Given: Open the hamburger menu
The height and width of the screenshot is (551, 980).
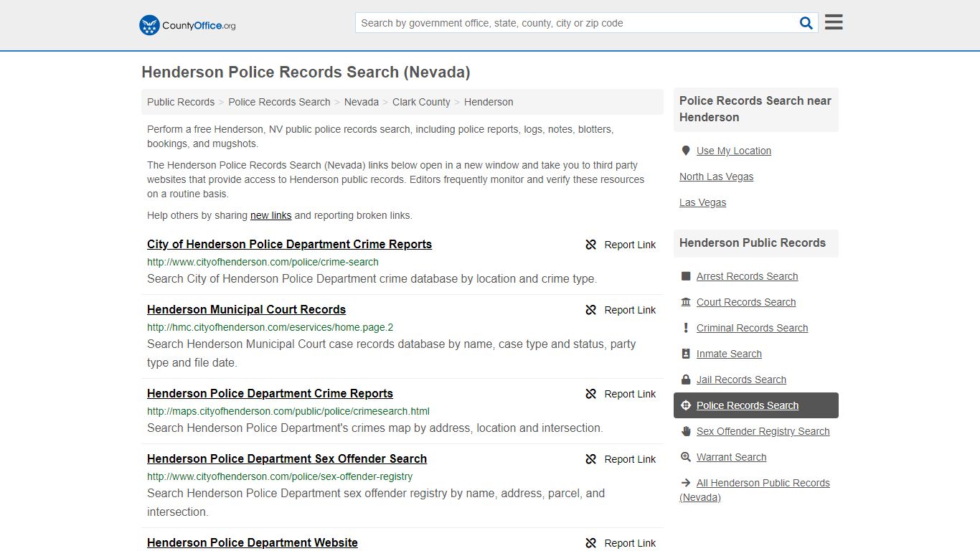Looking at the screenshot, I should 834,22.
